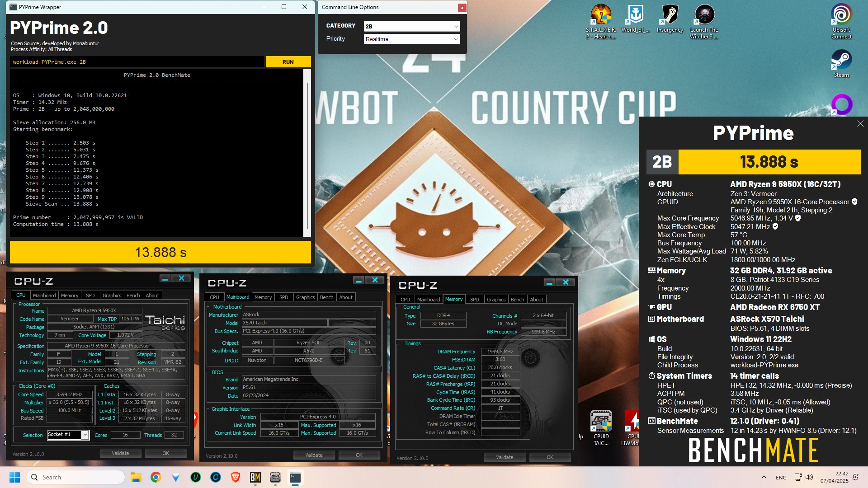
Task: Click OK in the CPU-Z CPU window
Action: point(165,453)
